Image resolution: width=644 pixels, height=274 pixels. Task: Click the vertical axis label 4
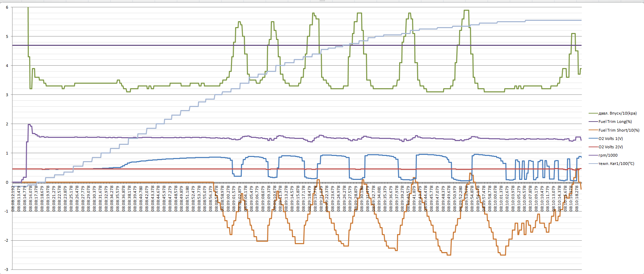(x=7, y=66)
